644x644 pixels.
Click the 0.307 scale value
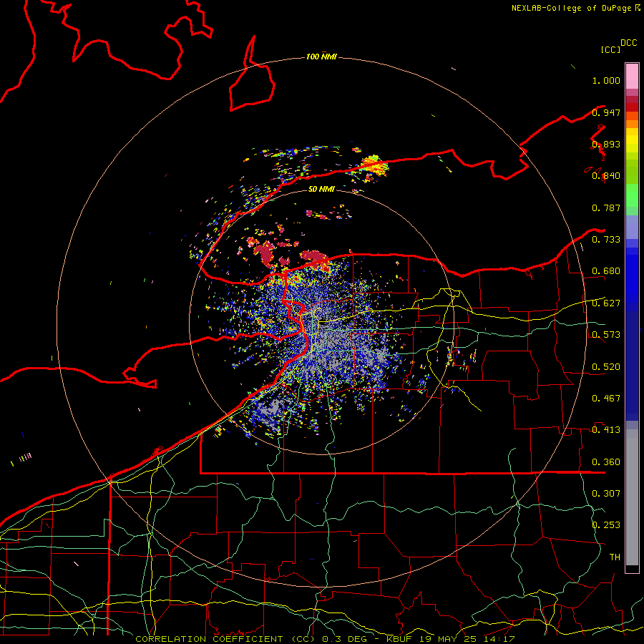[606, 493]
